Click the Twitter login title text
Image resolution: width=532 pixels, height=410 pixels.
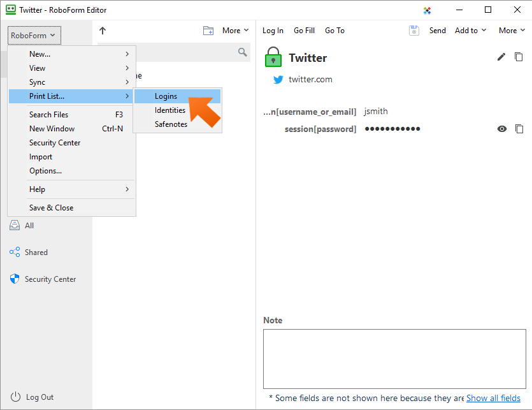point(308,58)
